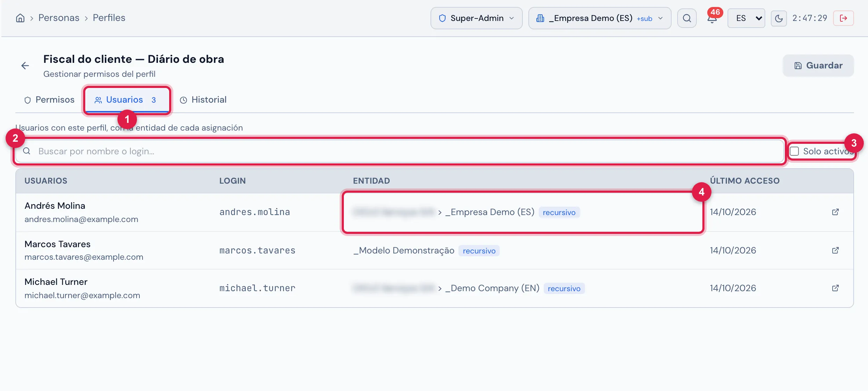This screenshot has width=868, height=391.
Task: Select the Michael Turner user name
Action: click(56, 282)
